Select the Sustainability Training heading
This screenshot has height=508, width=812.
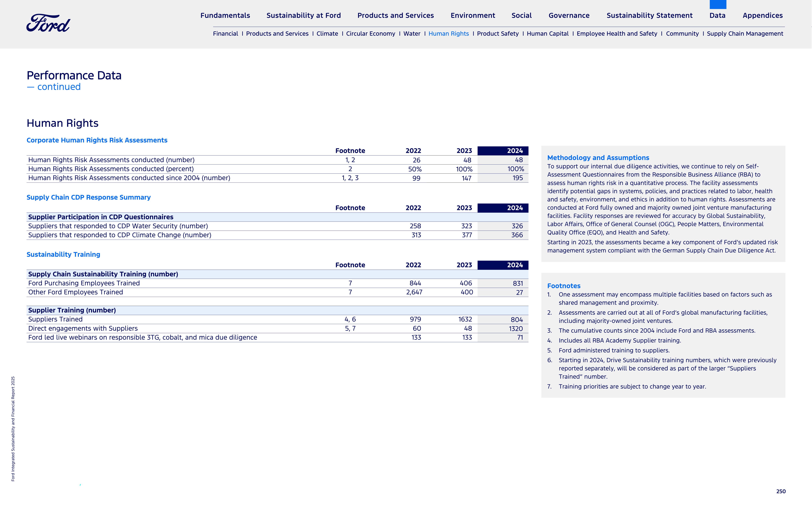click(63, 255)
